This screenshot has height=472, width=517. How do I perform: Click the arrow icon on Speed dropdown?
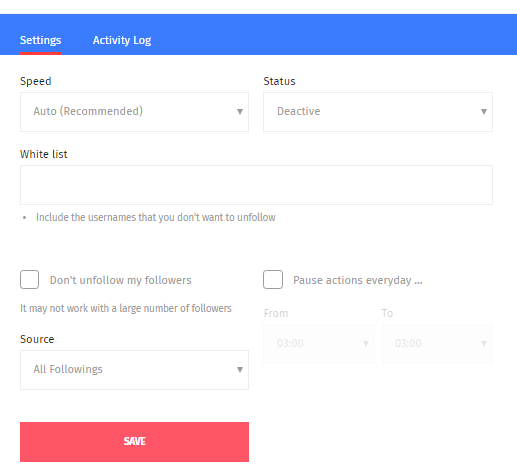(x=240, y=111)
